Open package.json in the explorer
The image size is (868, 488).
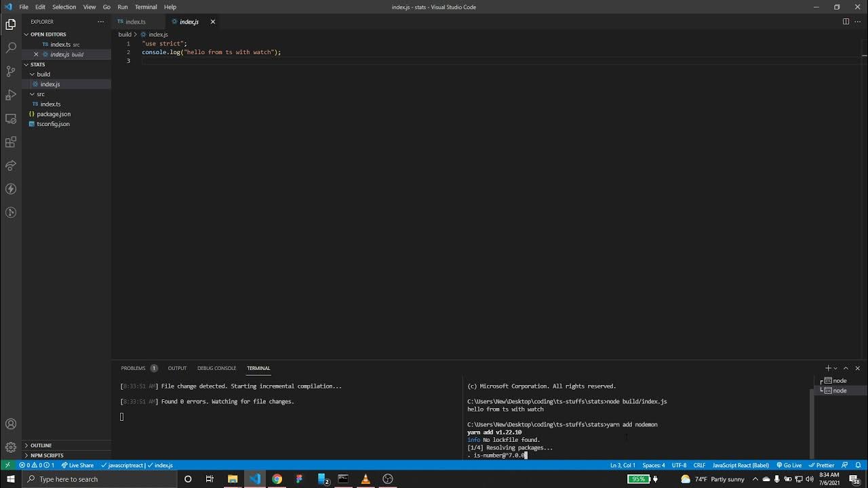pyautogui.click(x=67, y=114)
